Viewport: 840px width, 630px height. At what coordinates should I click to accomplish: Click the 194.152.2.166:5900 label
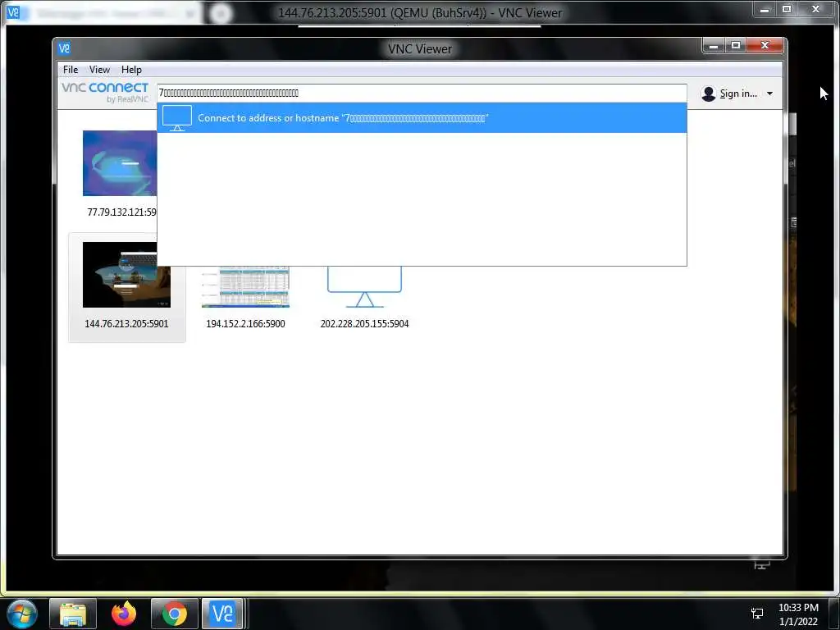tap(245, 323)
